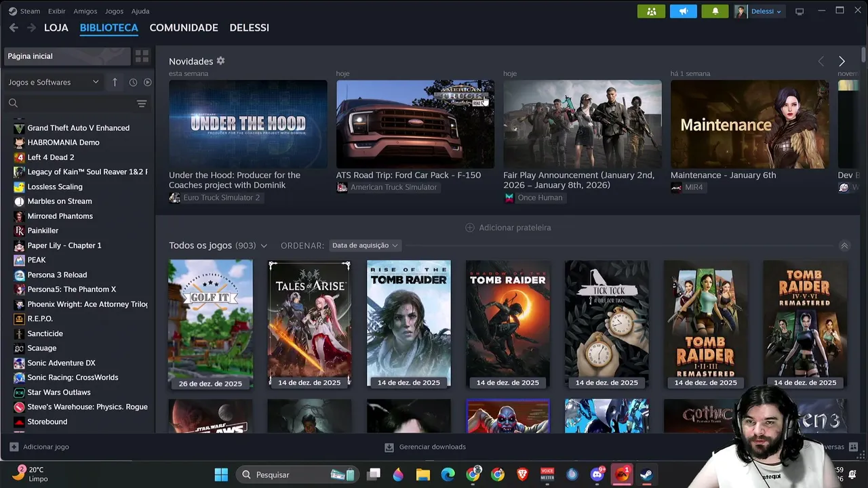Click Adicionar jogo at bottom left
This screenshot has height=488, width=868.
pyautogui.click(x=39, y=447)
